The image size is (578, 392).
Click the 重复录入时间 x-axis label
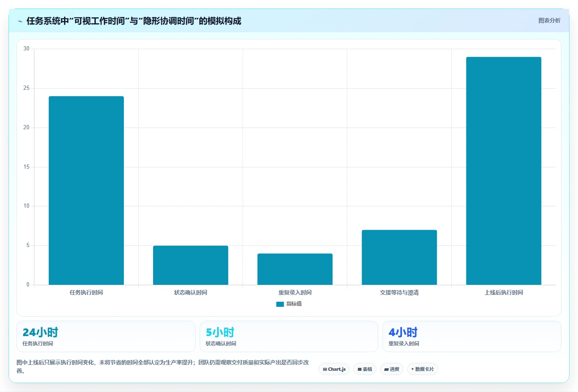click(x=295, y=293)
